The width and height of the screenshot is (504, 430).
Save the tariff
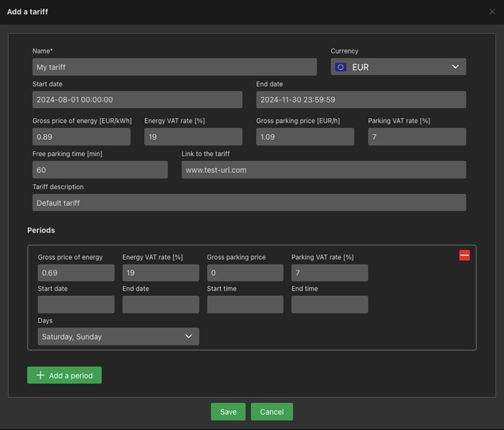click(x=228, y=412)
